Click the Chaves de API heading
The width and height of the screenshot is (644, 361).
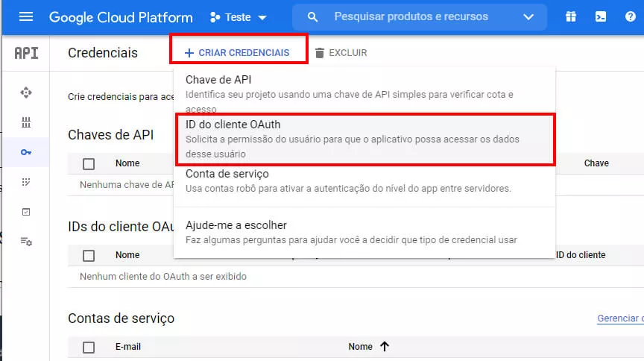(x=111, y=135)
